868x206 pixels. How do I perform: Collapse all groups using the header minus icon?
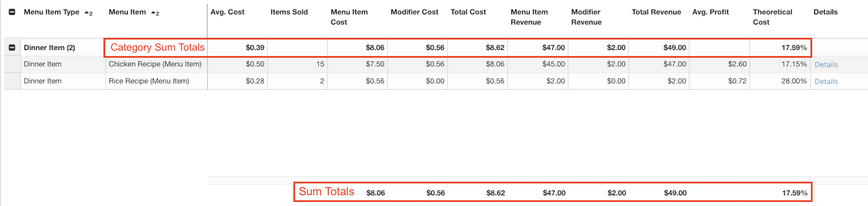pyautogui.click(x=12, y=12)
